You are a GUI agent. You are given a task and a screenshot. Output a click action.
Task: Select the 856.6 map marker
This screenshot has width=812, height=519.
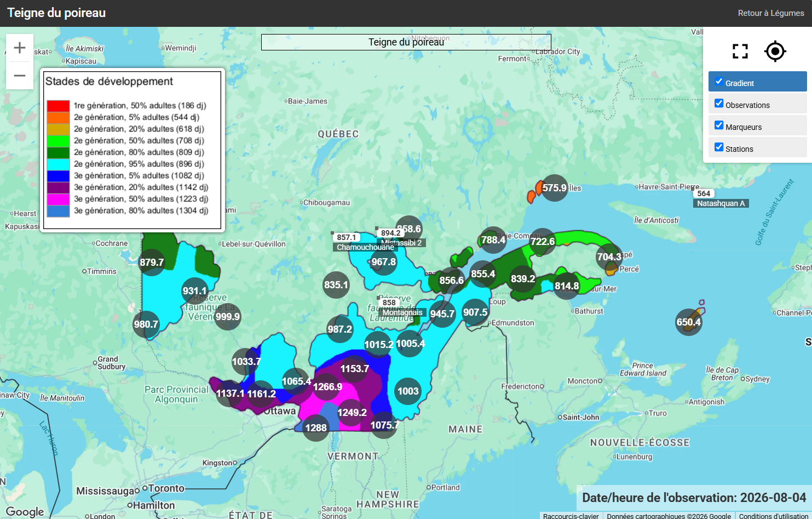452,281
